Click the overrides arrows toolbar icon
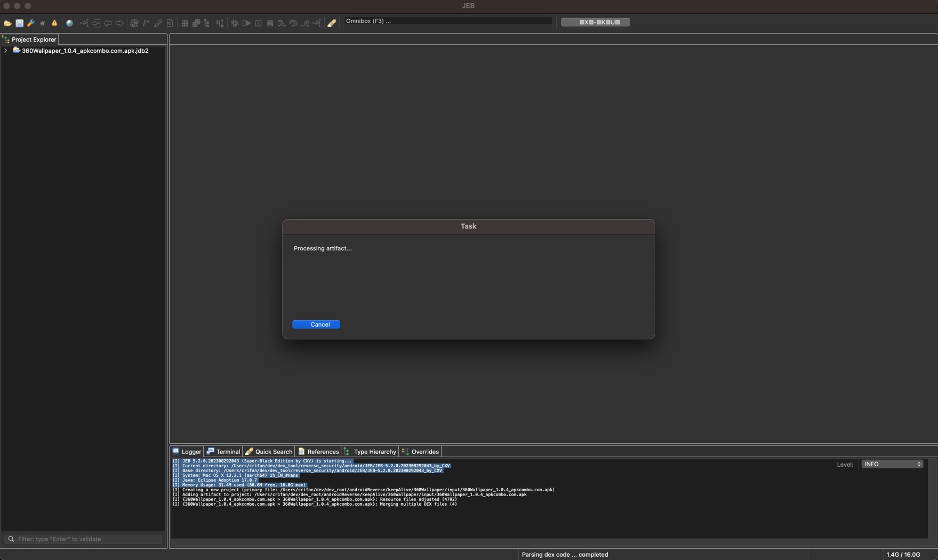Image resolution: width=938 pixels, height=560 pixels. [x=220, y=23]
